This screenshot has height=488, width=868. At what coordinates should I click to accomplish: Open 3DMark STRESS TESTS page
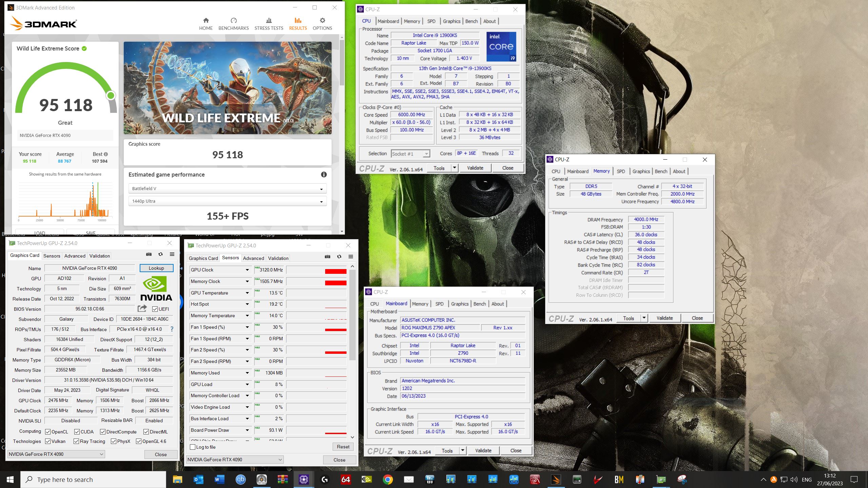click(x=269, y=24)
